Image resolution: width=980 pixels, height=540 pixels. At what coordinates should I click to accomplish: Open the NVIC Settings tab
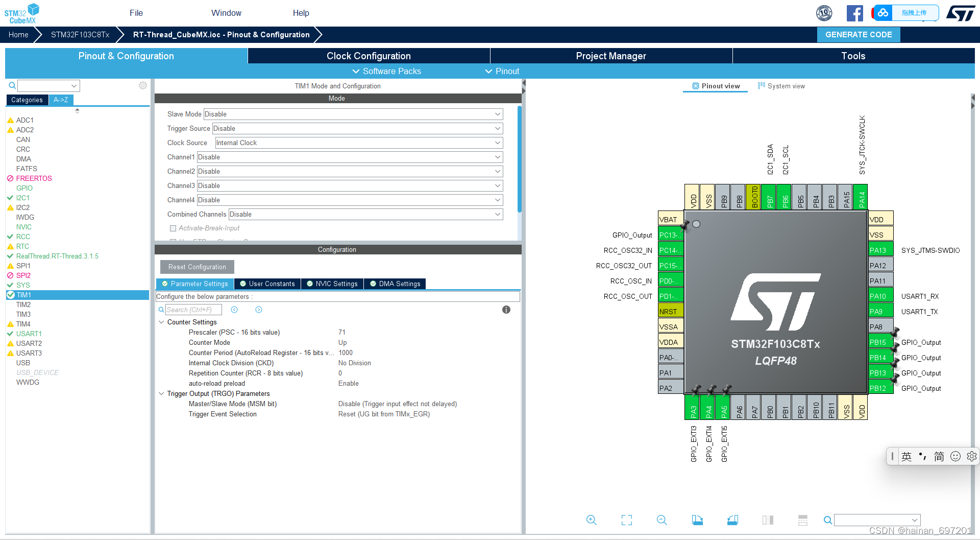[x=332, y=284]
